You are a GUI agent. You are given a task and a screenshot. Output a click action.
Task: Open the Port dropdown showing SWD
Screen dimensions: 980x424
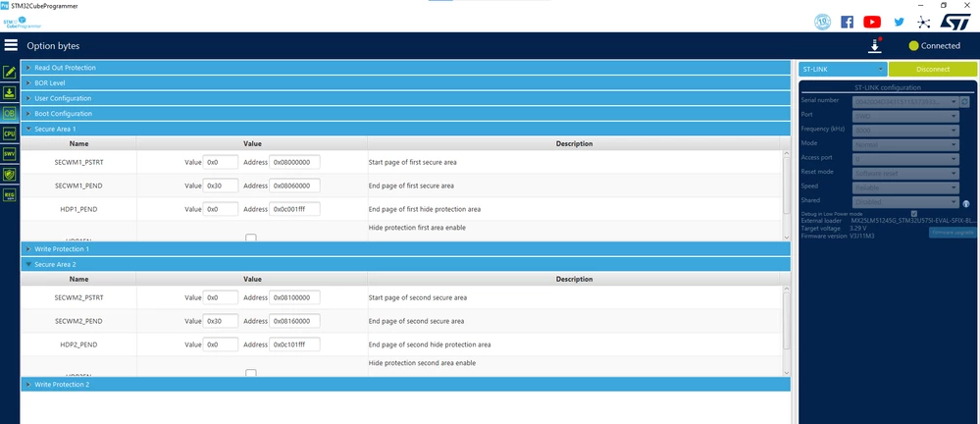point(905,117)
